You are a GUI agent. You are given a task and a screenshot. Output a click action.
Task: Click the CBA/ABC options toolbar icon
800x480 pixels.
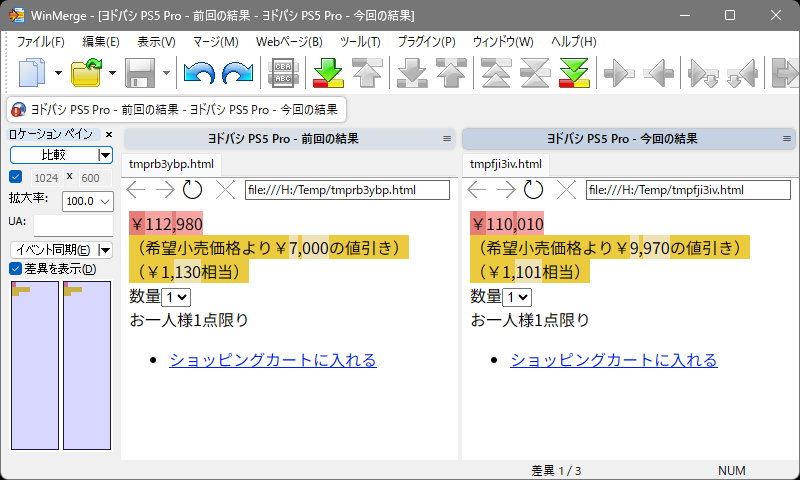[283, 73]
